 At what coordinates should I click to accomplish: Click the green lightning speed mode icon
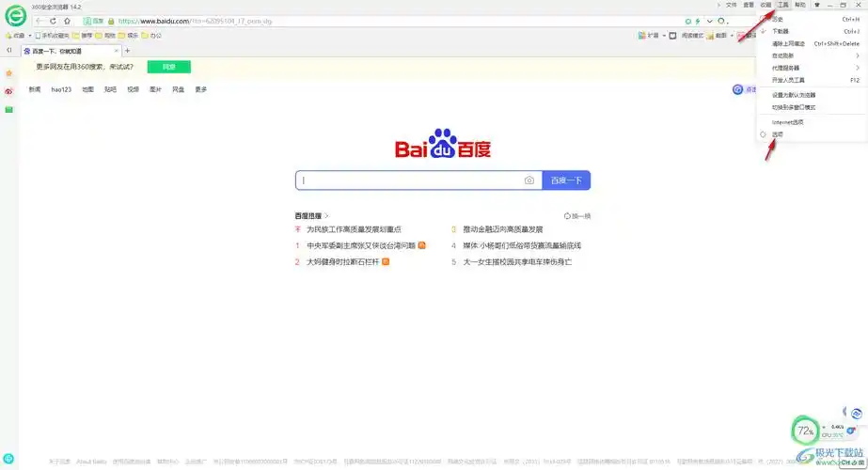click(698, 21)
